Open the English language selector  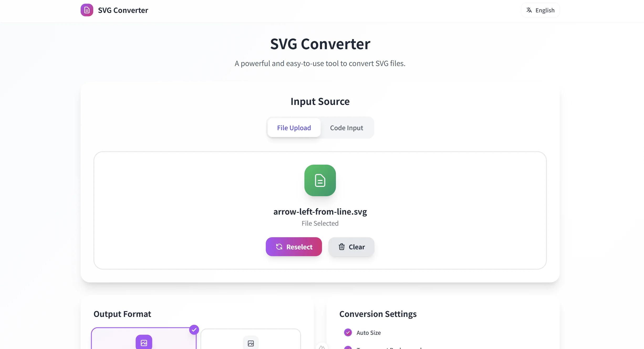click(540, 10)
